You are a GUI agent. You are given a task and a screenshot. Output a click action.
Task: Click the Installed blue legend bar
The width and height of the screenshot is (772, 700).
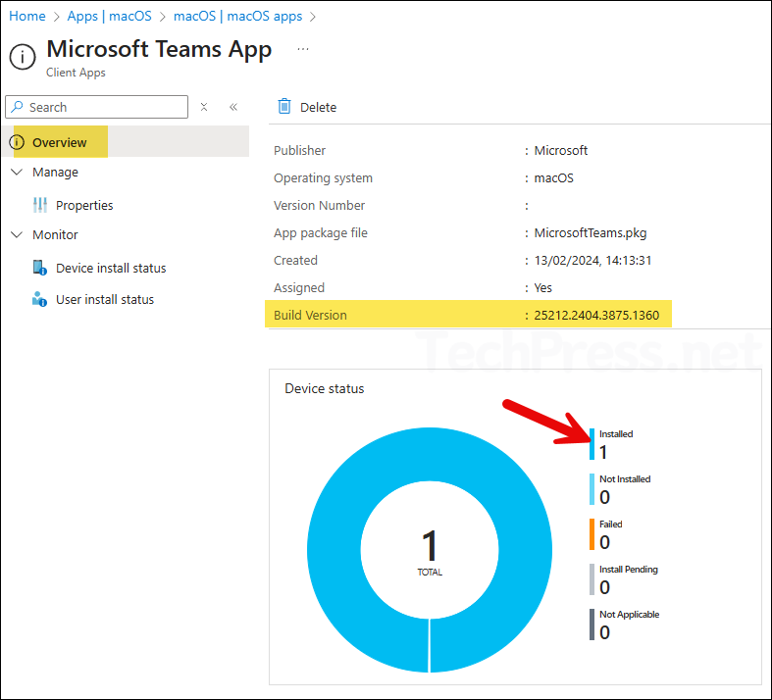tap(592, 444)
